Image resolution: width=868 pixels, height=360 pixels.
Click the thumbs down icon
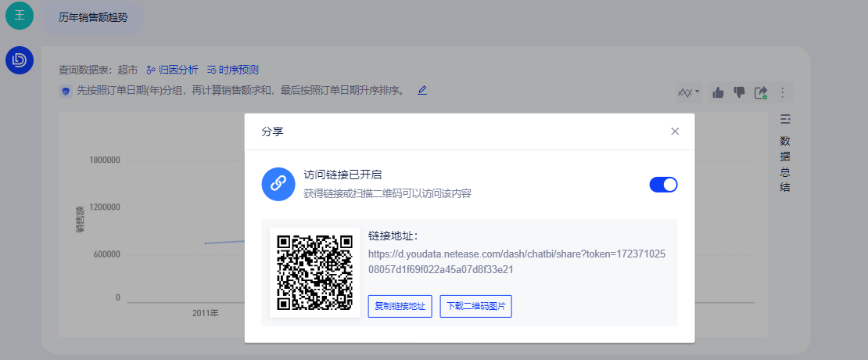pos(739,92)
